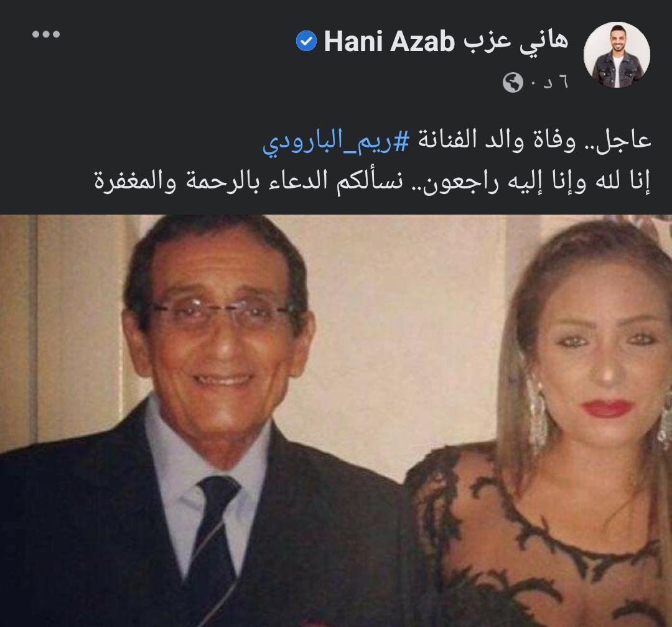Click the globe public audience icon
Image resolution: width=672 pixels, height=627 pixels.
[513, 83]
